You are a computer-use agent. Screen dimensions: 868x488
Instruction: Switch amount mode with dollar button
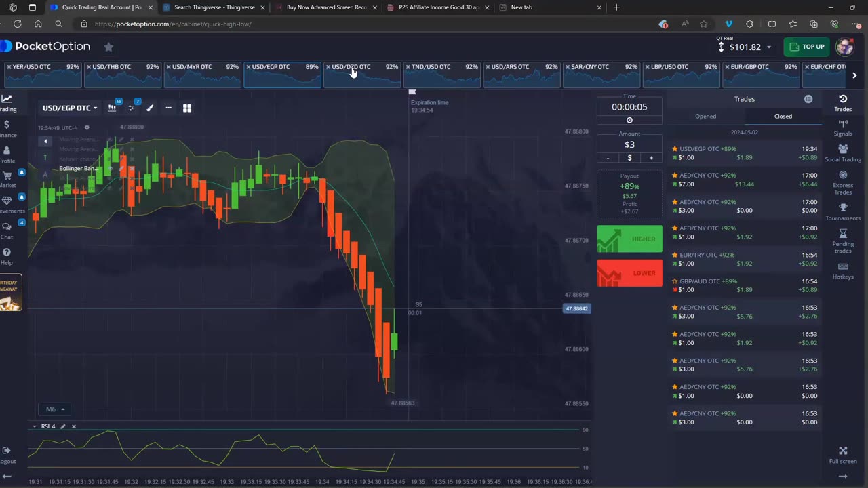[x=629, y=158]
